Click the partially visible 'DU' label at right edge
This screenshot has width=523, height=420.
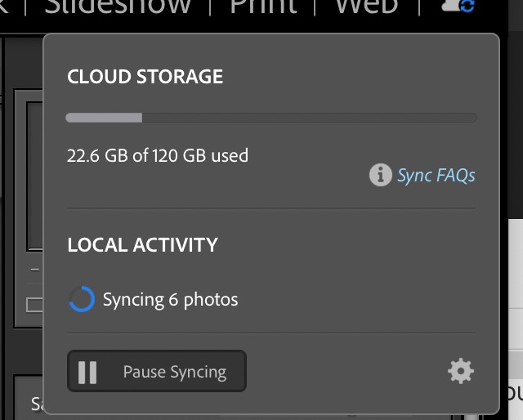(515, 395)
